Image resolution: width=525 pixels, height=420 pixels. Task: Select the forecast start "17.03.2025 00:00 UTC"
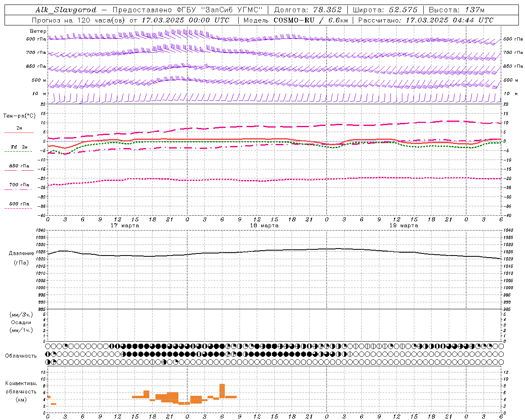[185, 20]
